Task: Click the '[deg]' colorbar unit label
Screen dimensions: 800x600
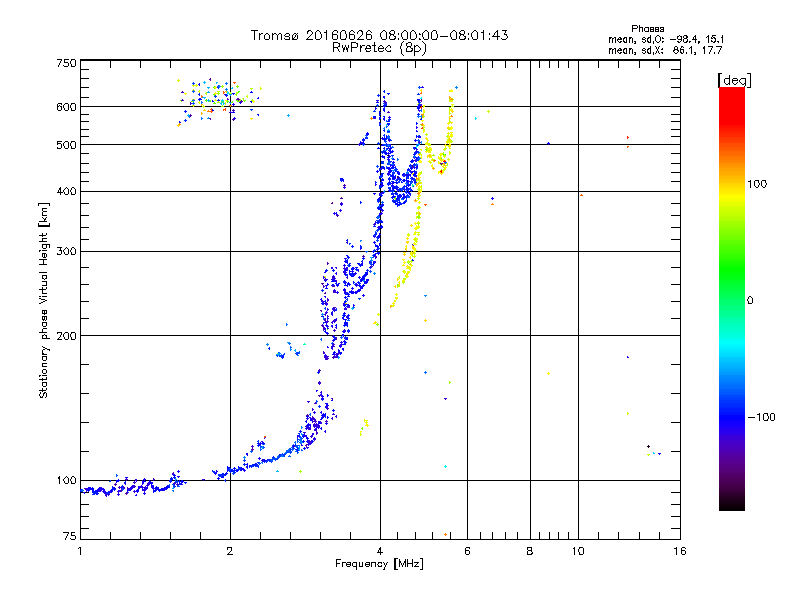Action: pyautogui.click(x=734, y=80)
